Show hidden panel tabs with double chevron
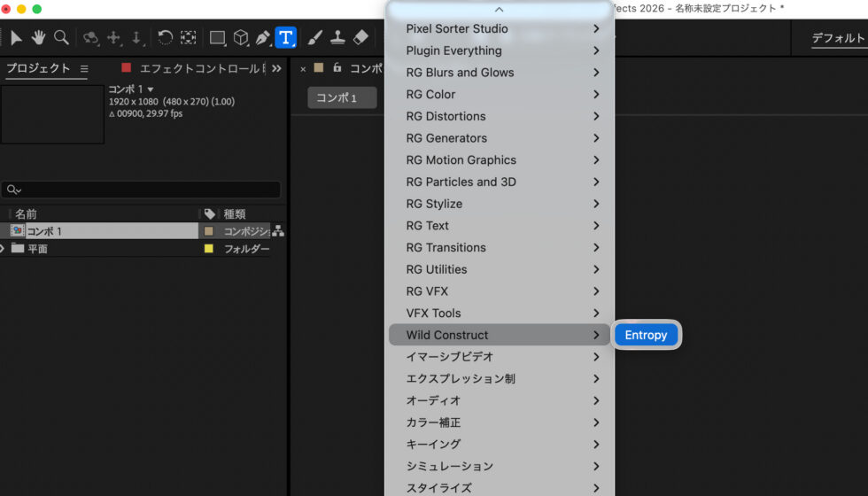The image size is (868, 496). pyautogui.click(x=276, y=69)
